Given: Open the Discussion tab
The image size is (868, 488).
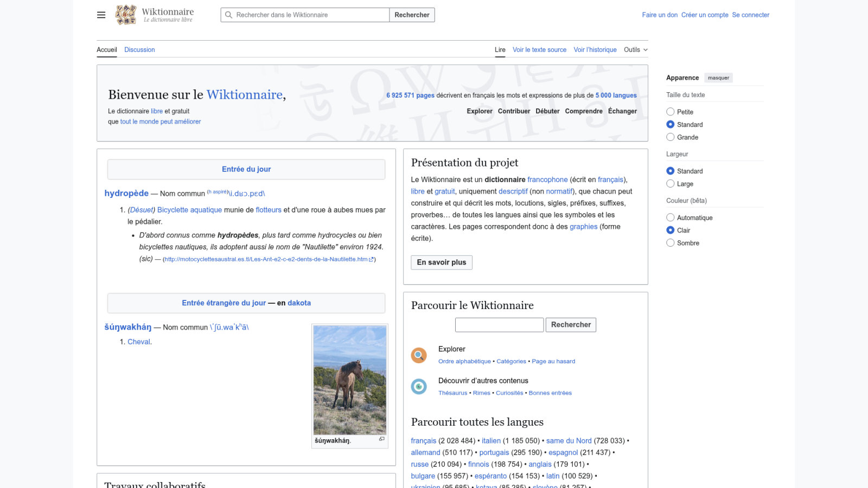Looking at the screenshot, I should tap(139, 50).
